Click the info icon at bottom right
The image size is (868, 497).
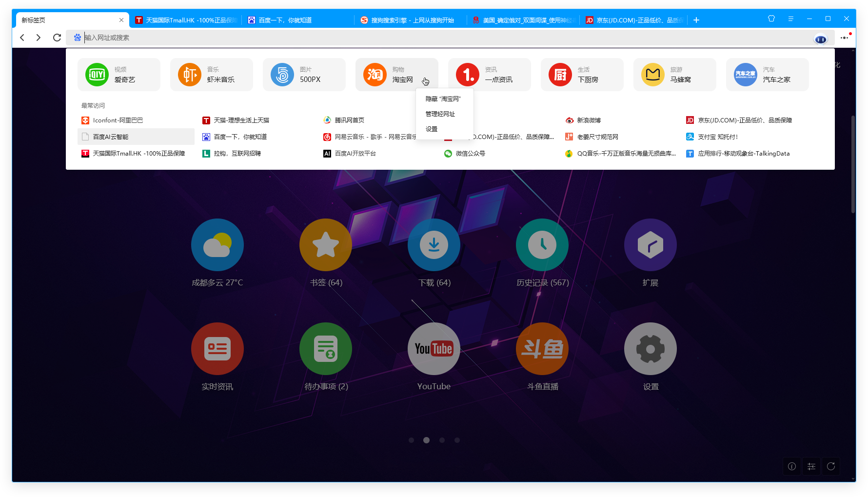pyautogui.click(x=792, y=466)
